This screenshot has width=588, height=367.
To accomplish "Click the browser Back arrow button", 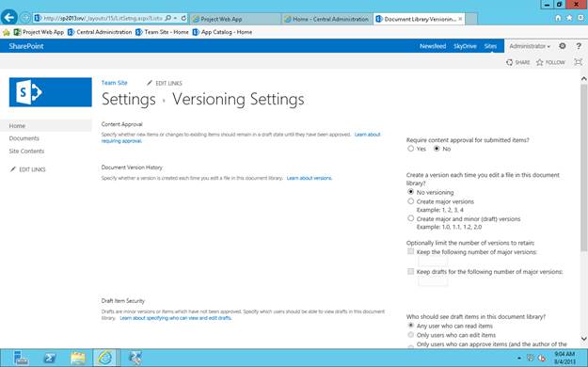I will [9, 17].
